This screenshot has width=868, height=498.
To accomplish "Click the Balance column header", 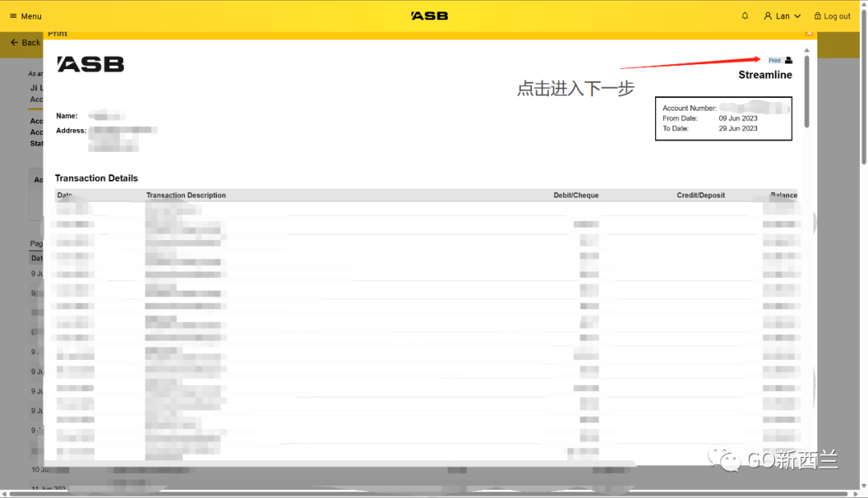I will tap(784, 195).
